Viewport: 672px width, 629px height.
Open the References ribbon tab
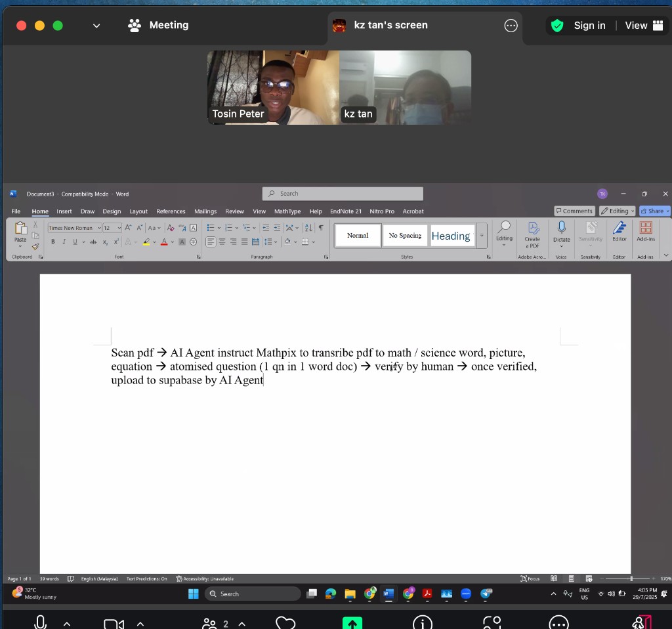[171, 211]
